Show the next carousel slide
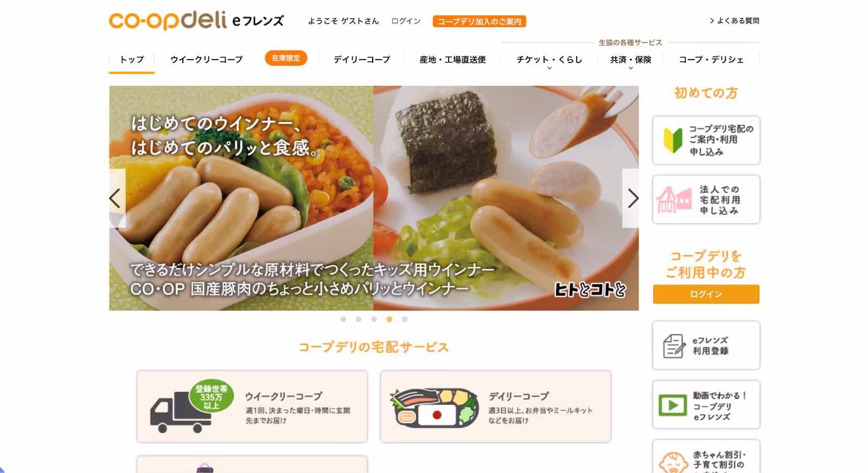Image resolution: width=868 pixels, height=473 pixels. (631, 198)
